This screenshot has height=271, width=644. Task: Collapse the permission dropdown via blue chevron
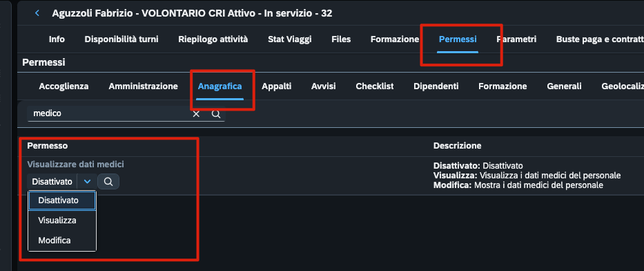87,181
